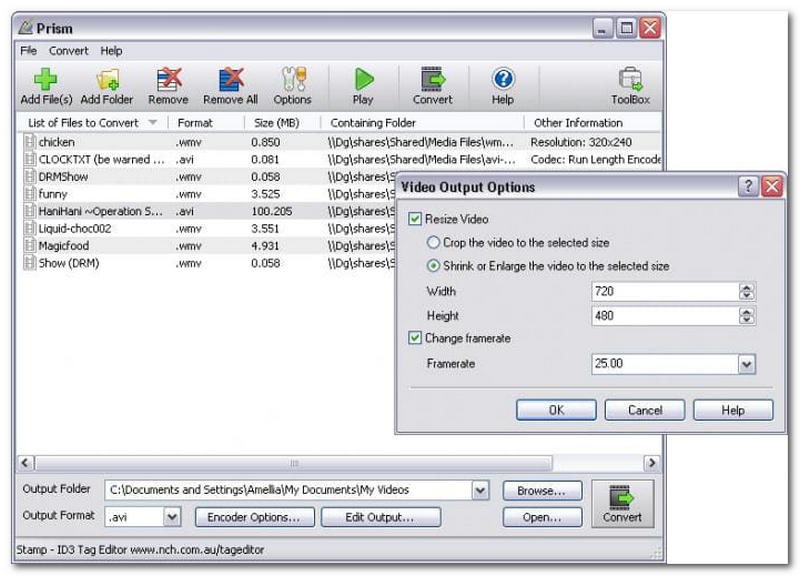This screenshot has width=800, height=576.
Task: Uncheck the Resize Video checkbox
Action: coord(416,219)
